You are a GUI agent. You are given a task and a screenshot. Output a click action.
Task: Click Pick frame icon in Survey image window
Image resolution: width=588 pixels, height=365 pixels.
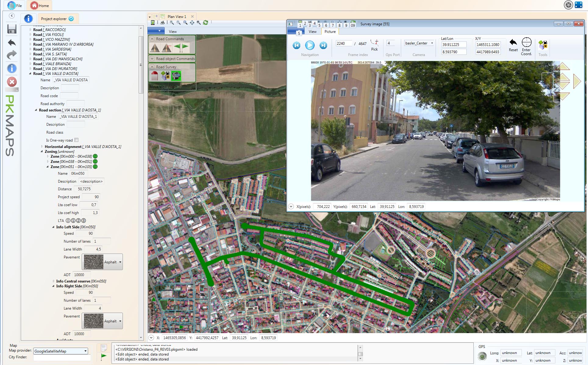374,45
